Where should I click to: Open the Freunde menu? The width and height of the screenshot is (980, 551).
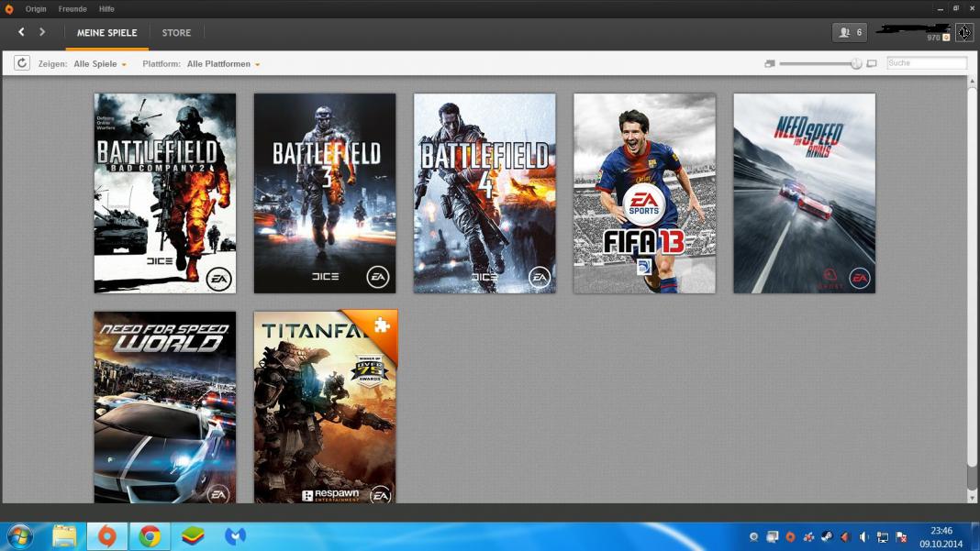point(72,8)
